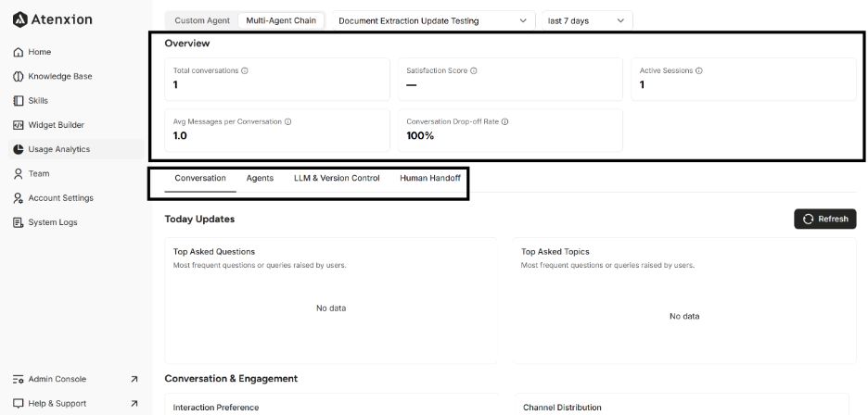Screen dimensions: 868x415
Task: Open Team in the sidebar
Action: tap(76, 174)
